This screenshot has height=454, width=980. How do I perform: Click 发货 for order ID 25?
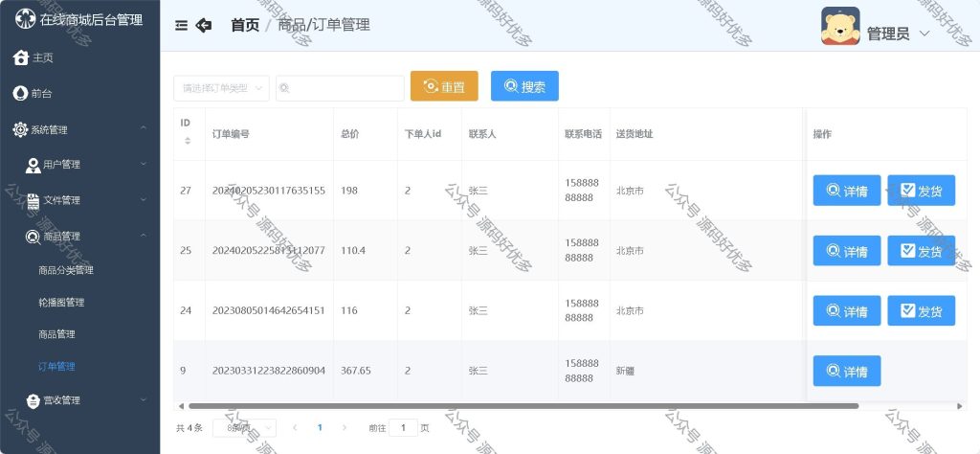tap(922, 251)
